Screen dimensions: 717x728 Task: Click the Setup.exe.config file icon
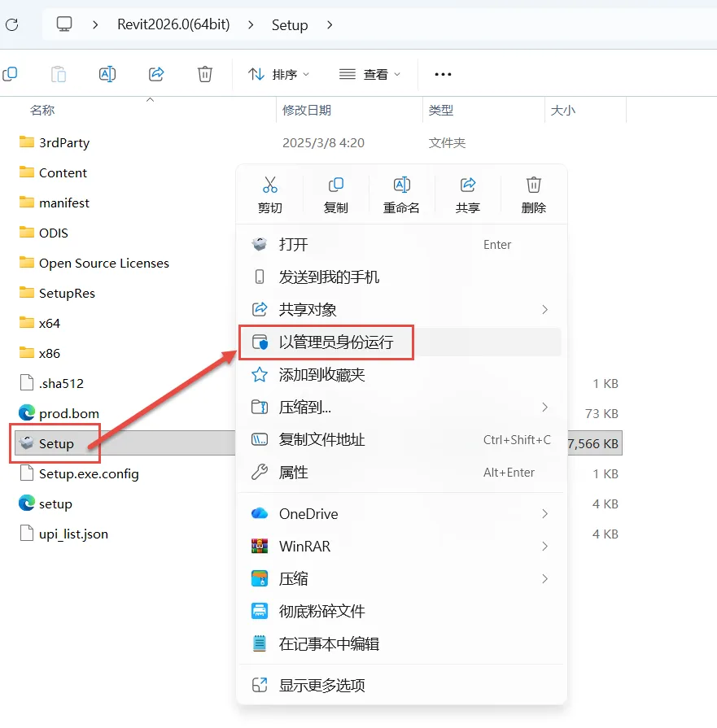click(x=27, y=473)
